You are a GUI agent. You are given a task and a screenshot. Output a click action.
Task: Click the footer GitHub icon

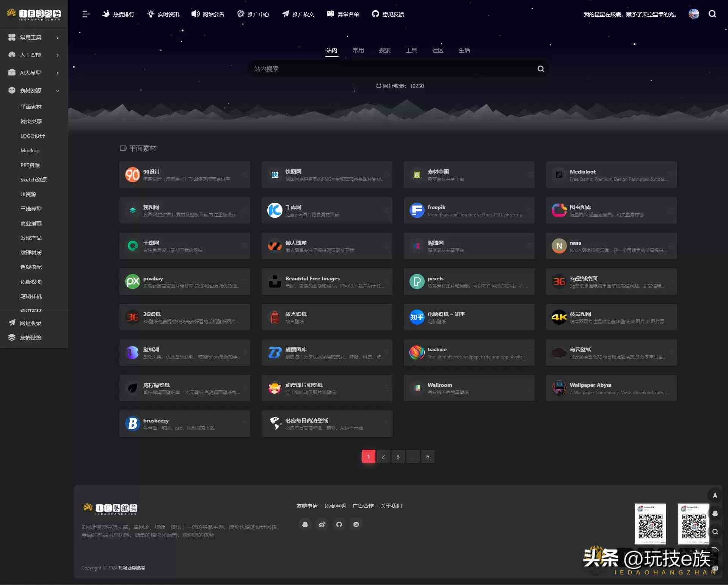(x=339, y=524)
